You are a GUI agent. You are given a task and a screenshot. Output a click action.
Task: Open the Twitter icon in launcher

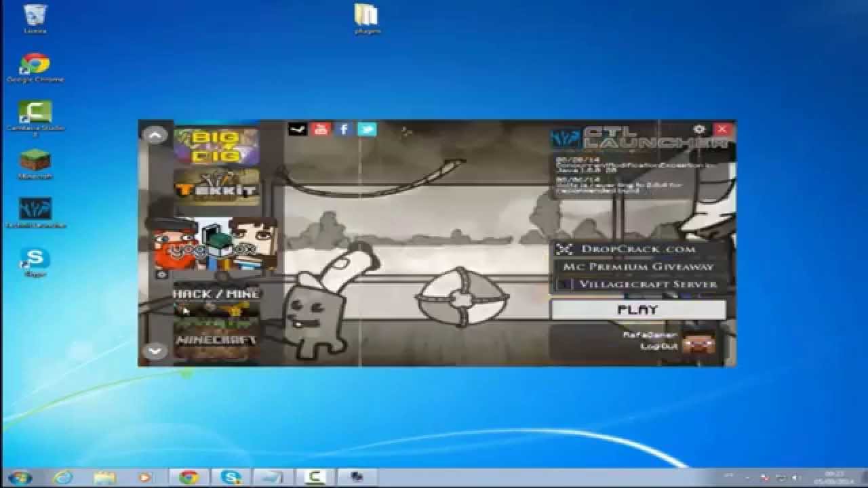click(x=367, y=129)
